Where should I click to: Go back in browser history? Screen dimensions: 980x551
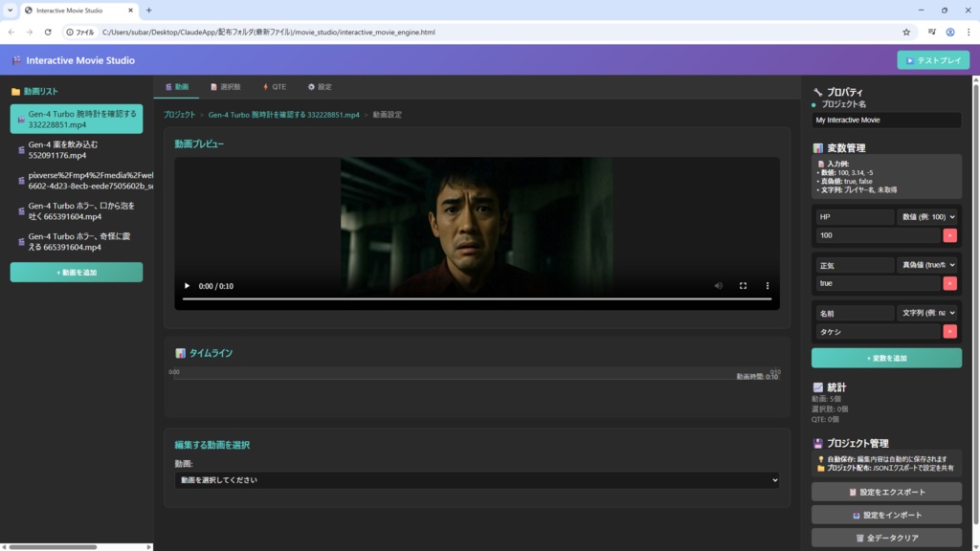pyautogui.click(x=11, y=32)
